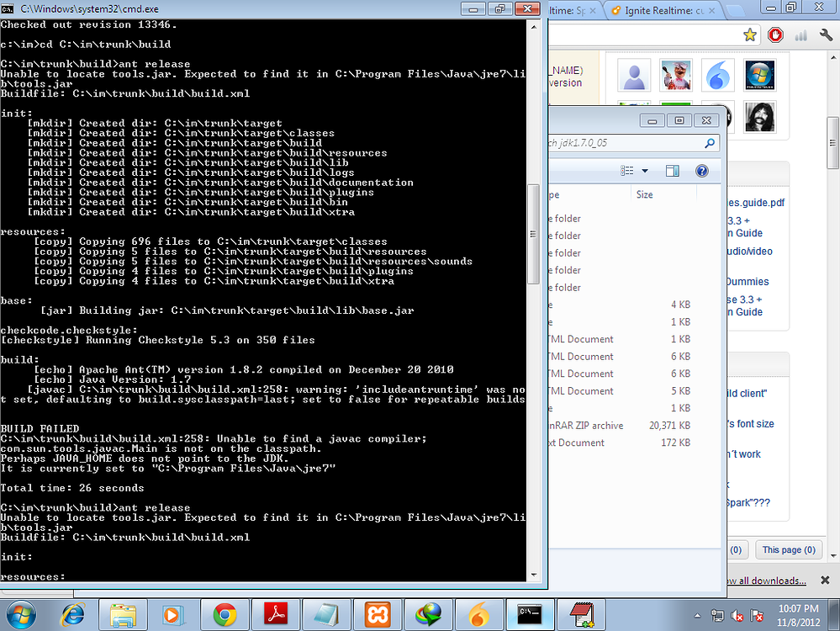Open Chrome's wrench settings menu
This screenshot has height=631, width=840.
pyautogui.click(x=825, y=35)
